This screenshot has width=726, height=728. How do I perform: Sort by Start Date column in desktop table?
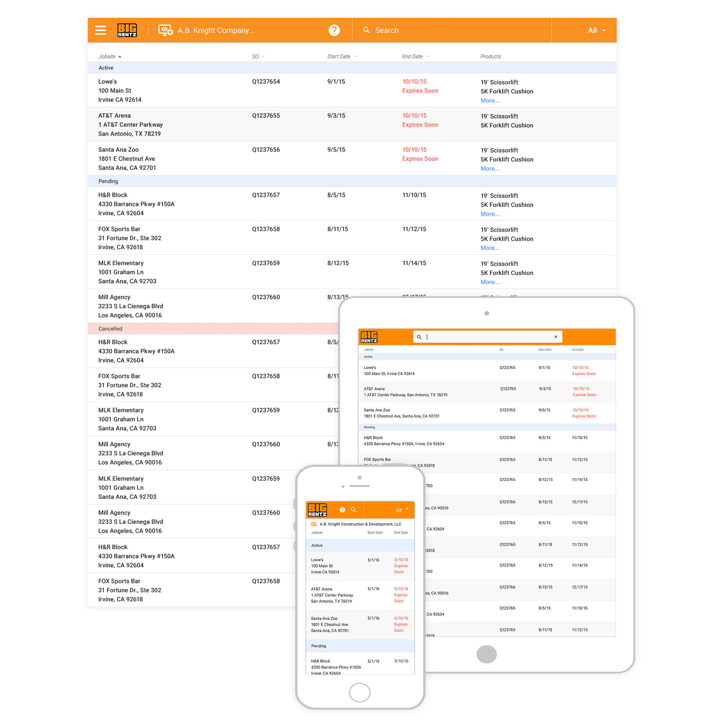(342, 56)
